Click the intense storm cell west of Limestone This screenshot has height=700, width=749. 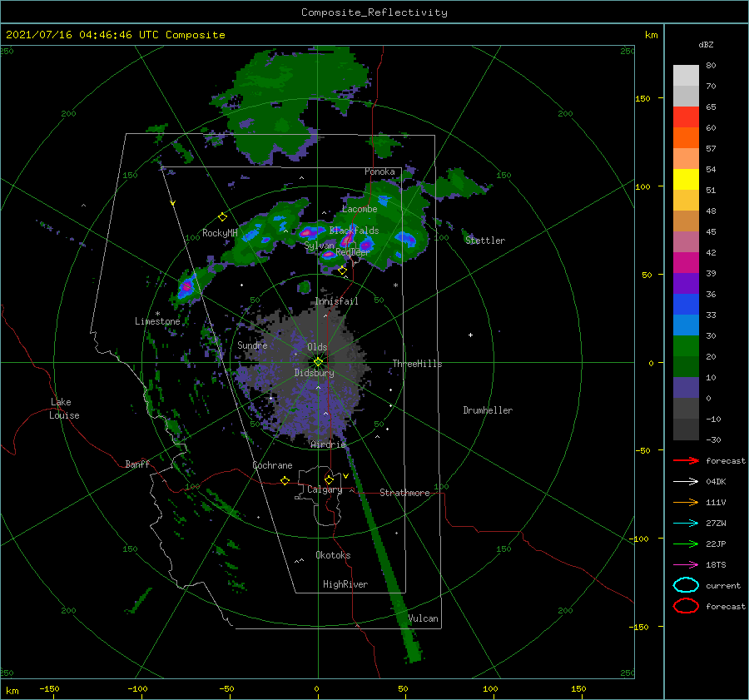pos(186,288)
